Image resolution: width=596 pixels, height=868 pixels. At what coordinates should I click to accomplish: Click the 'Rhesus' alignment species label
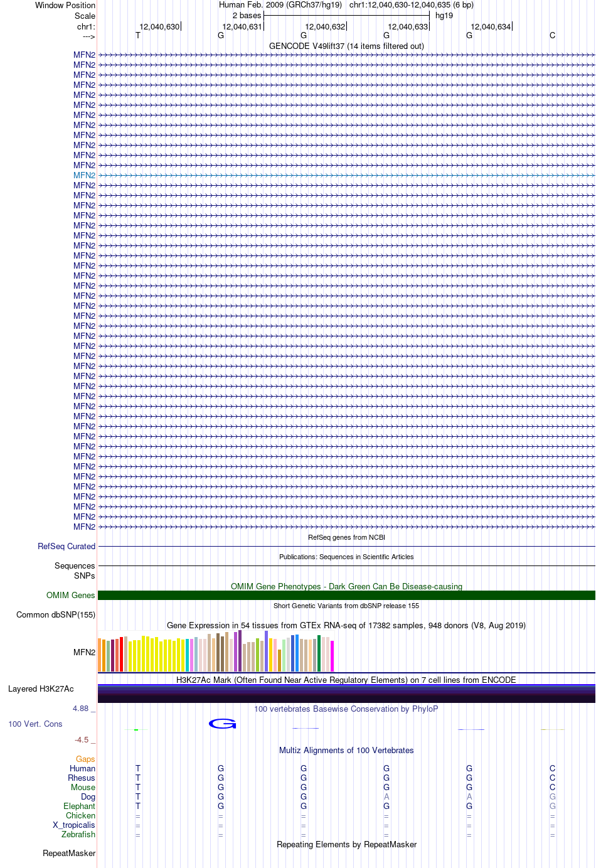(x=82, y=778)
